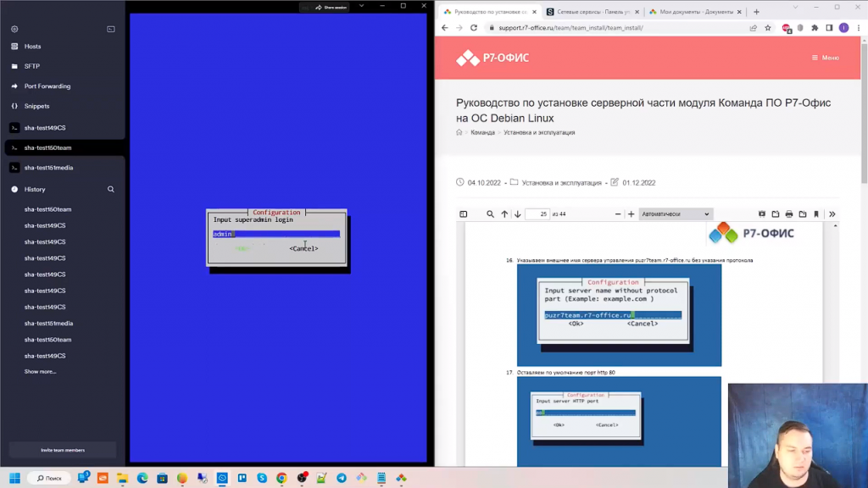The width and height of the screenshot is (868, 488).
Task: Click the new terminal icon in Termius sidebar header
Action: pyautogui.click(x=111, y=29)
